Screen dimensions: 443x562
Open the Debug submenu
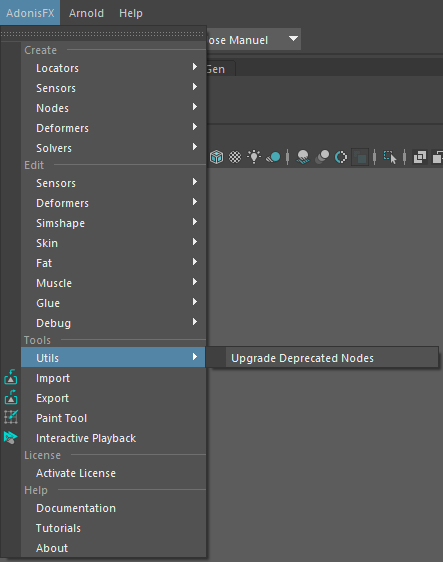[x=113, y=323]
